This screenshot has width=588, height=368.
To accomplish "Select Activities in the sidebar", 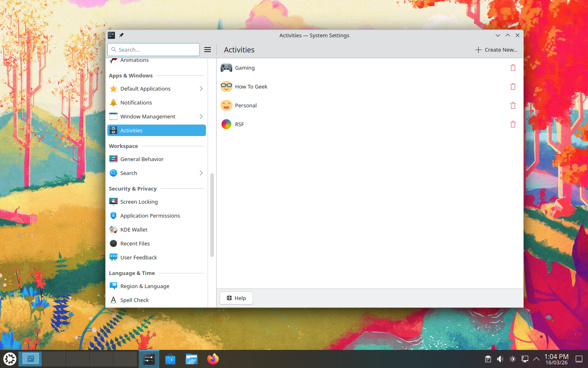I will pyautogui.click(x=156, y=130).
